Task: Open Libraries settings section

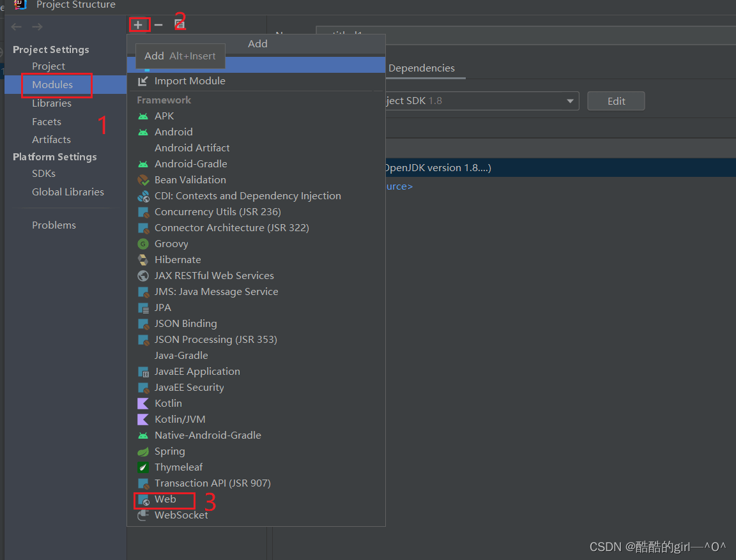Action: pyautogui.click(x=52, y=103)
